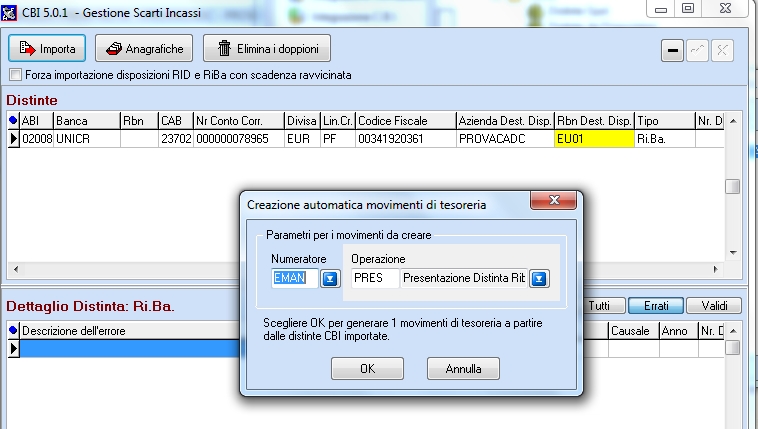Open Operazione dropdown arrow

pyautogui.click(x=539, y=279)
